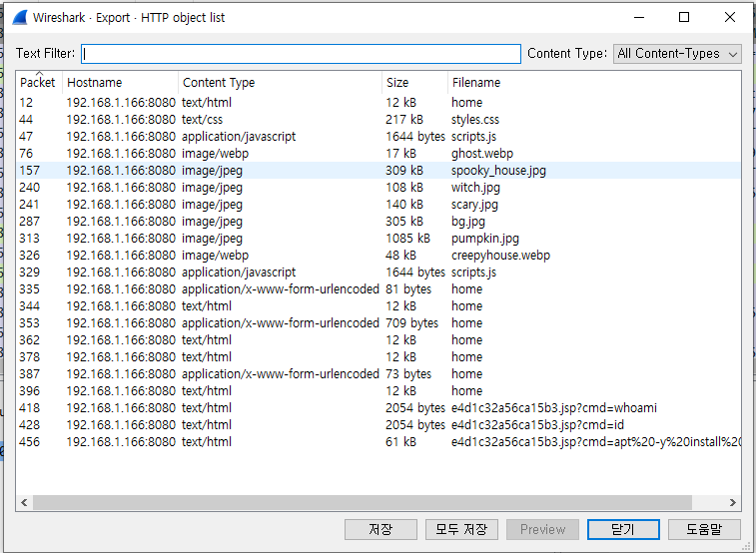Select the ghost.webp row
Viewport: 756px width, 553px height.
click(x=378, y=153)
